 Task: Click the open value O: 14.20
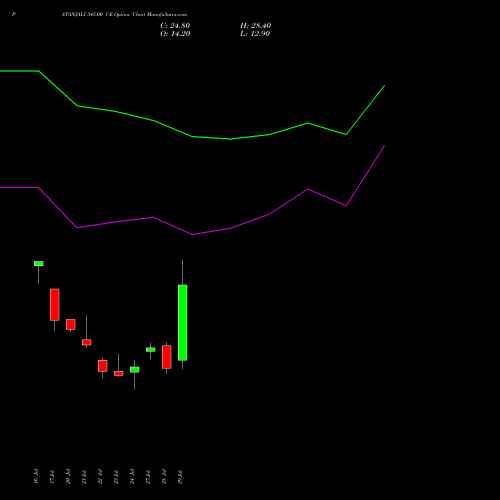pos(175,34)
